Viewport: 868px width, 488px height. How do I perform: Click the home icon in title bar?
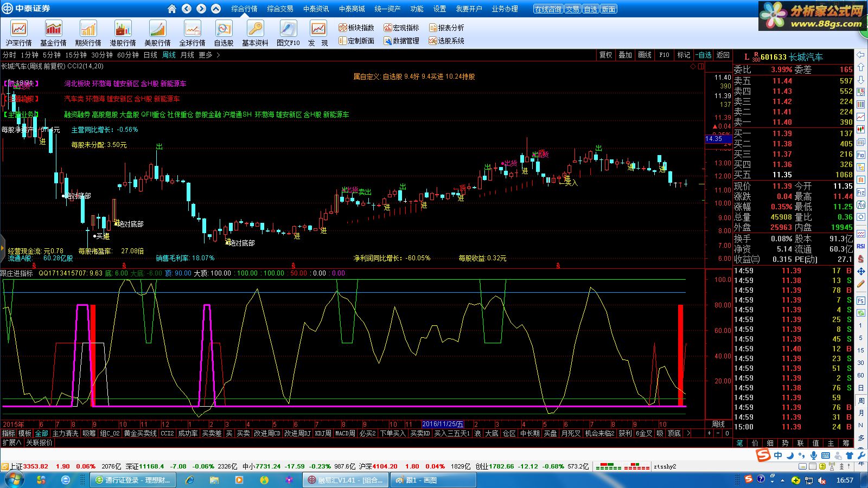pyautogui.click(x=172, y=9)
